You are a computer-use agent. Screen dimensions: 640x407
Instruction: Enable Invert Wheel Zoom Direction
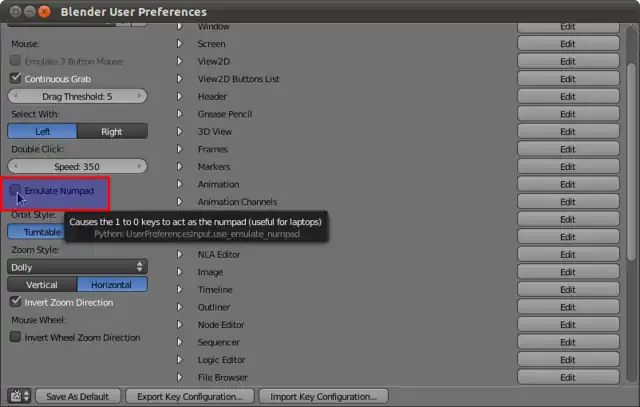16,337
